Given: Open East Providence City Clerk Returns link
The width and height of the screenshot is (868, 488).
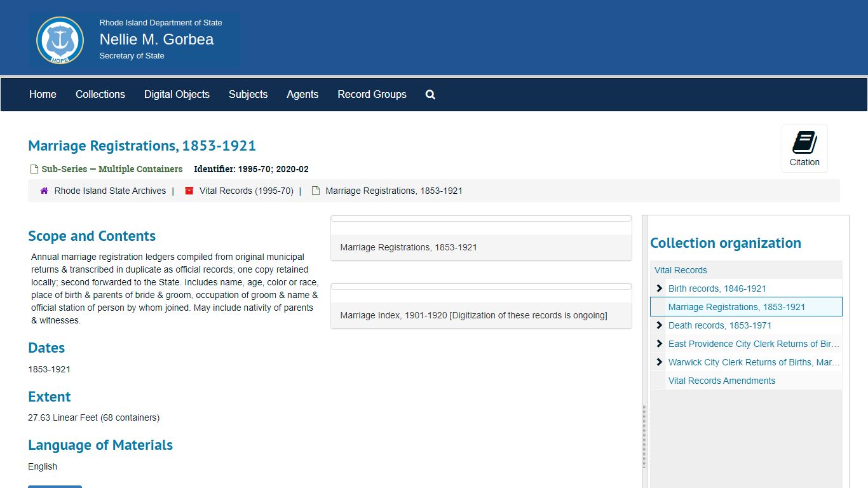Looking at the screenshot, I should tap(754, 344).
